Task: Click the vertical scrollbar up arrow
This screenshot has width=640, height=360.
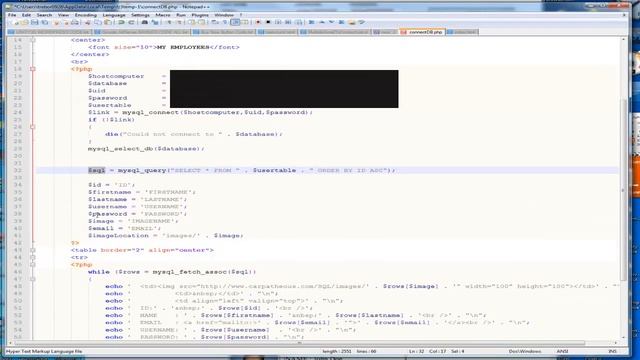Action: pos(623,40)
